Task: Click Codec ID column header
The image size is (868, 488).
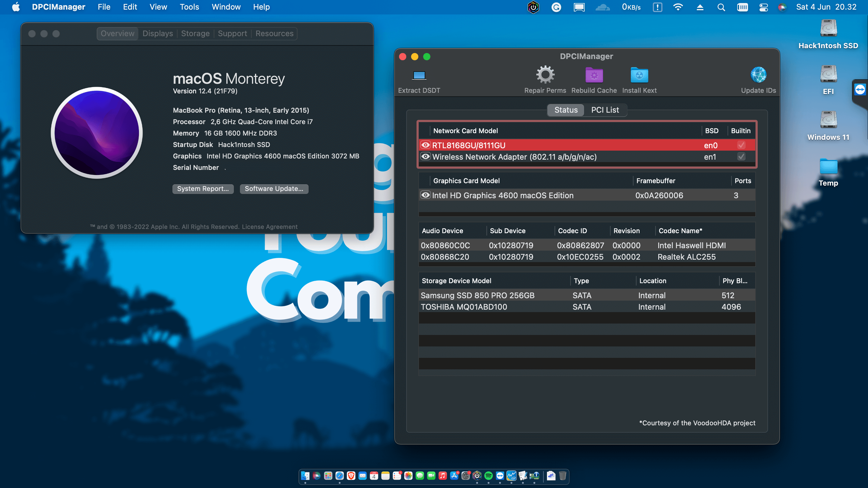Action: (582, 231)
